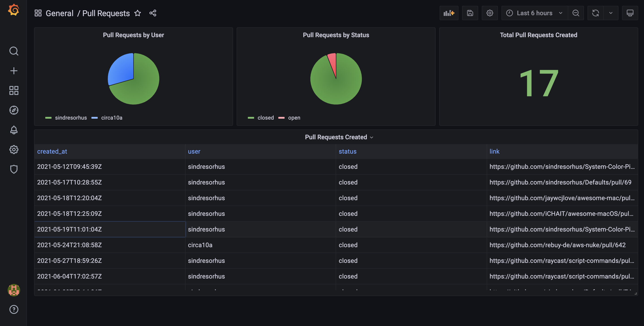Refresh the dashboard
The image size is (644, 326).
pyautogui.click(x=595, y=13)
